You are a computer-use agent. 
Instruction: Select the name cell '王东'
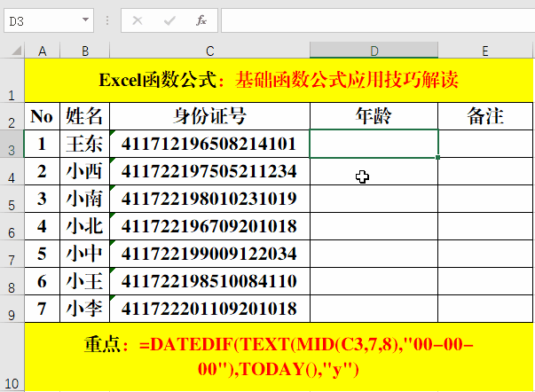tap(84, 144)
